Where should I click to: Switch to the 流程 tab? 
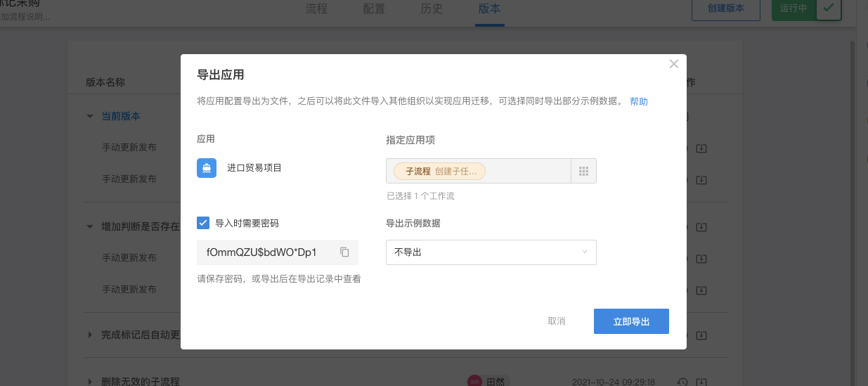tap(316, 9)
